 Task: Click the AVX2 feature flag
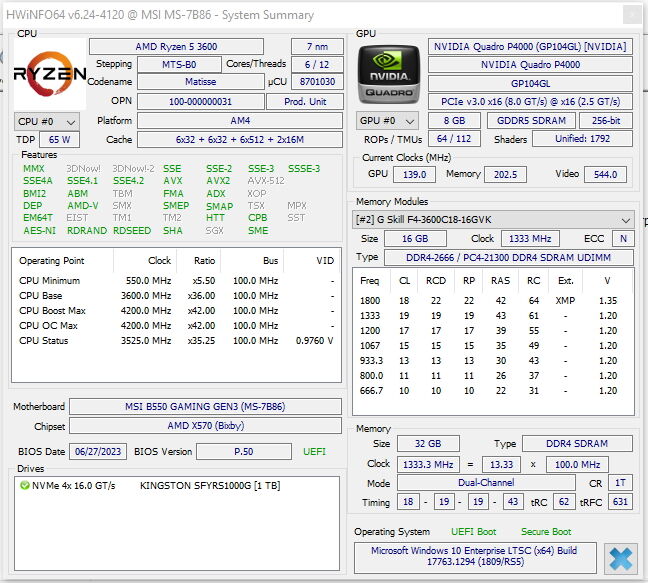coord(218,181)
